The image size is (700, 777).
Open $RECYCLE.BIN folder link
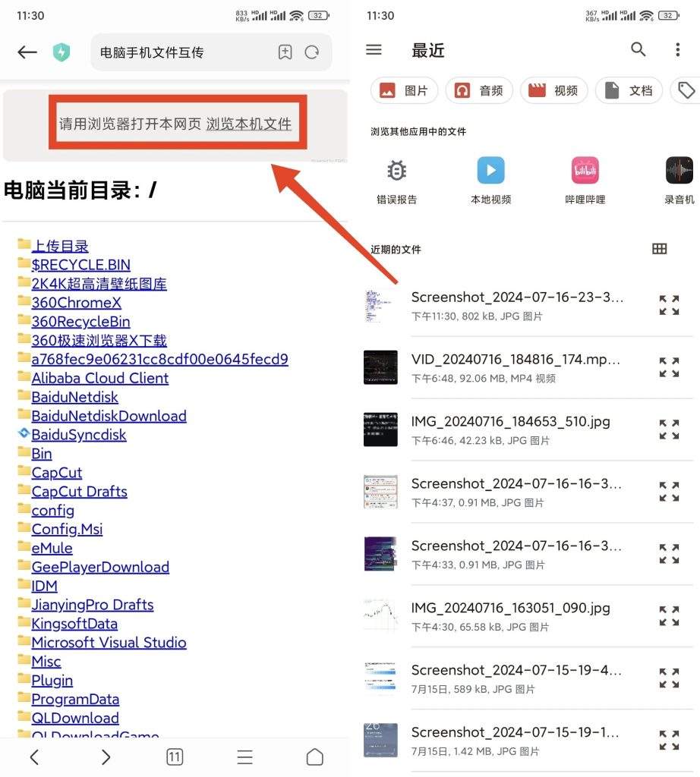[x=80, y=265]
